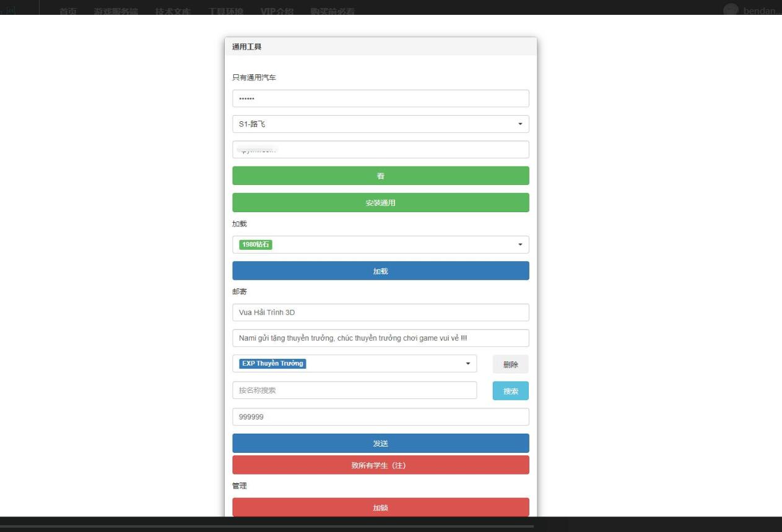
Task: Open the 工具环境 nav menu item
Action: (225, 11)
